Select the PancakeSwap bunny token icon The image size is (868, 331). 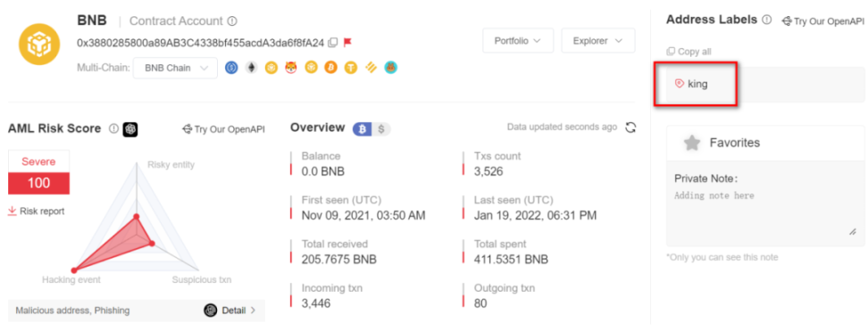pos(391,68)
